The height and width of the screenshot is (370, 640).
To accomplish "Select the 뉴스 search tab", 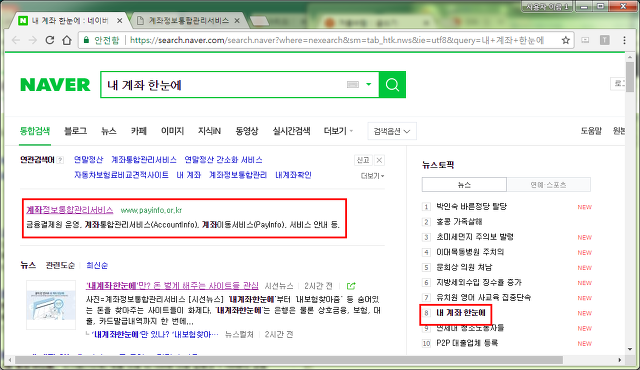I will click(x=109, y=131).
